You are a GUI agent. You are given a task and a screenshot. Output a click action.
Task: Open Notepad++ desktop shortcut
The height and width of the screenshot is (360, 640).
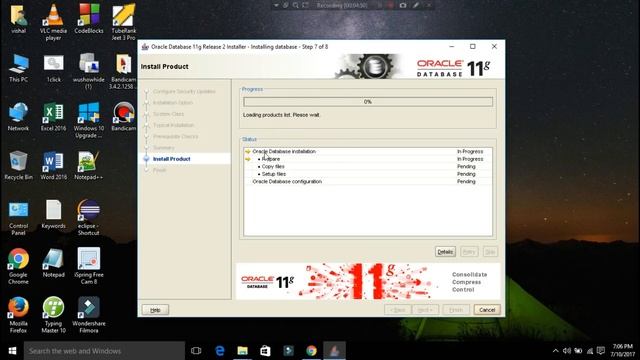click(89, 165)
